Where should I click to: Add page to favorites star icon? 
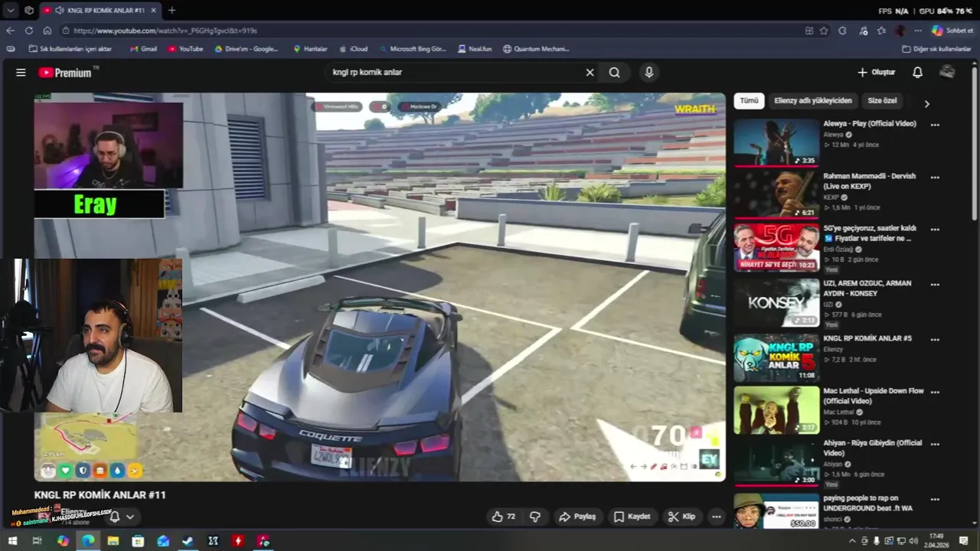tap(824, 31)
